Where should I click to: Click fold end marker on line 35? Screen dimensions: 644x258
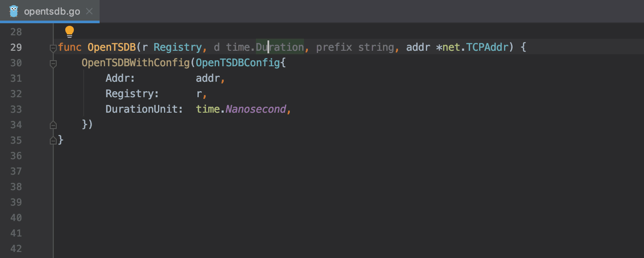[x=53, y=141]
